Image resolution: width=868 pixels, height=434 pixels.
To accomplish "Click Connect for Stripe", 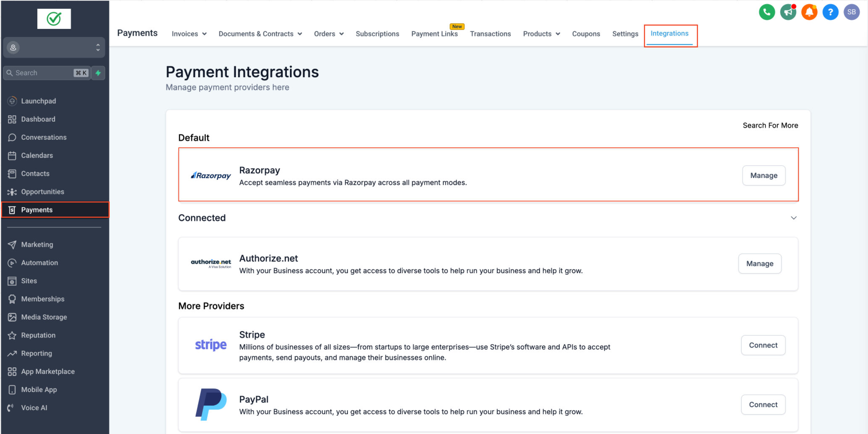I will coord(763,345).
